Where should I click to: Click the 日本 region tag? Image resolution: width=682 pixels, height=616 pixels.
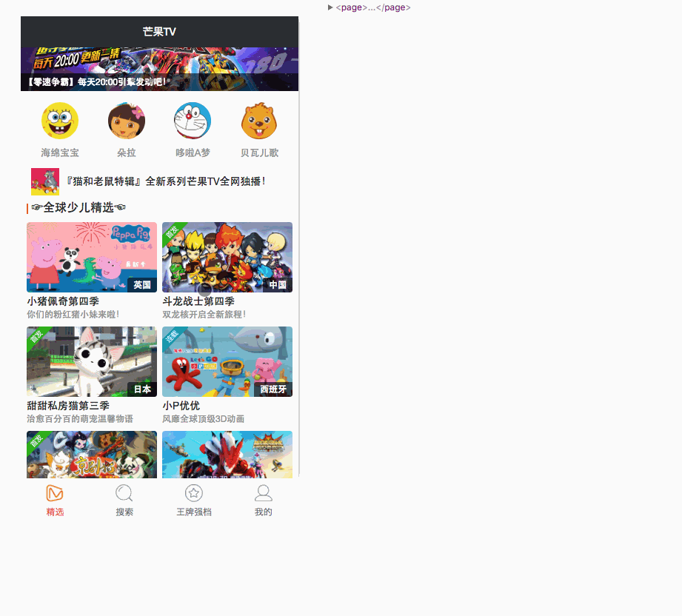click(x=142, y=389)
